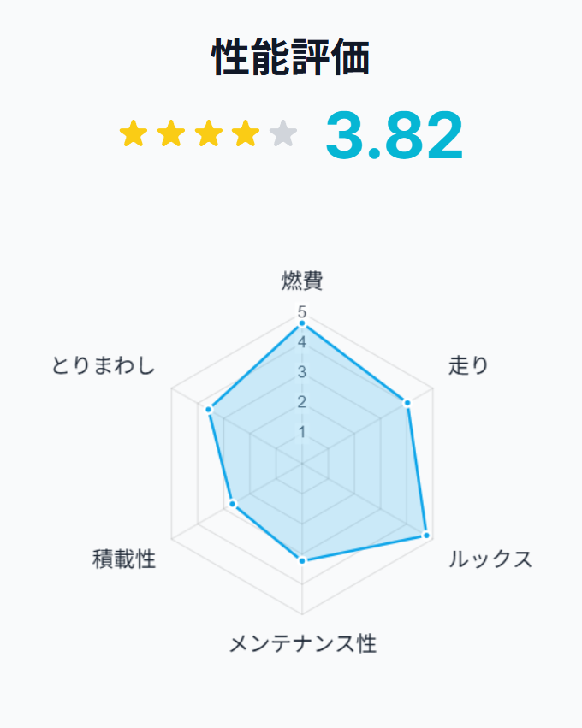Image resolution: width=582 pixels, height=728 pixels.
Task: Click the third yellow rating star
Action: [x=209, y=133]
